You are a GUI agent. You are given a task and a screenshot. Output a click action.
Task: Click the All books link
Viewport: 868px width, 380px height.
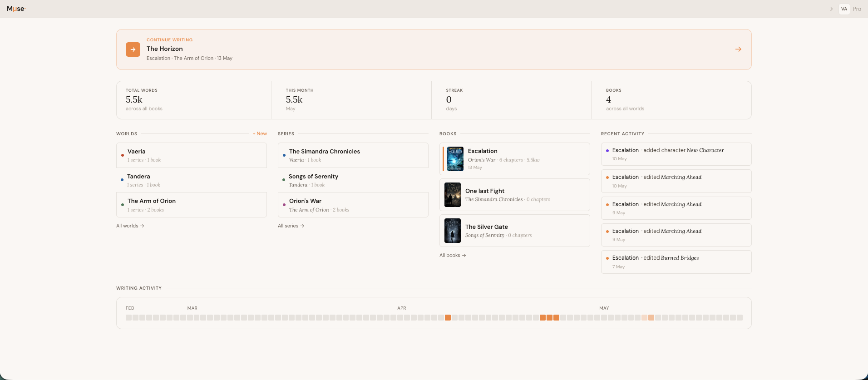(x=453, y=255)
